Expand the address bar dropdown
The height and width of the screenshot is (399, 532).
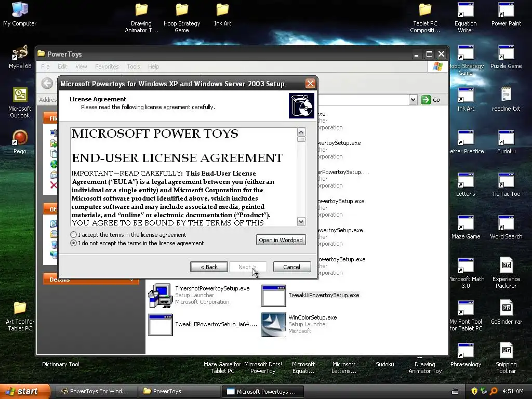[x=413, y=100]
